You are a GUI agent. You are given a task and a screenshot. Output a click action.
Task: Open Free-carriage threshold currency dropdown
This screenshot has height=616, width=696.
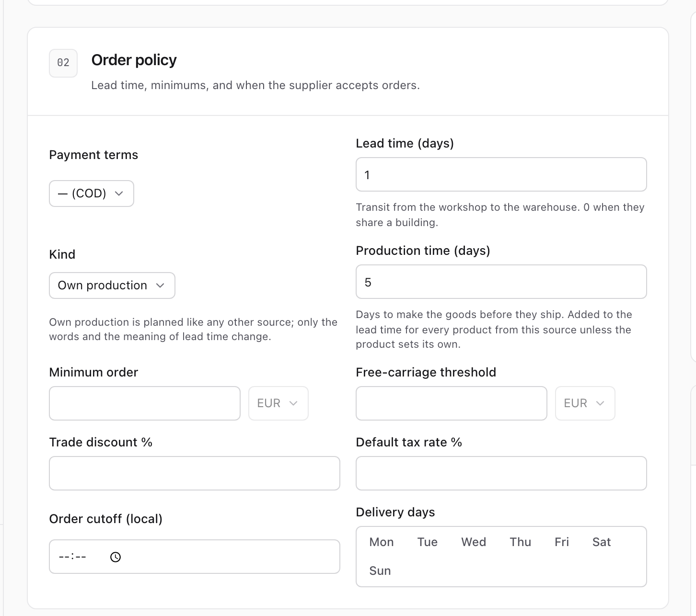click(585, 403)
